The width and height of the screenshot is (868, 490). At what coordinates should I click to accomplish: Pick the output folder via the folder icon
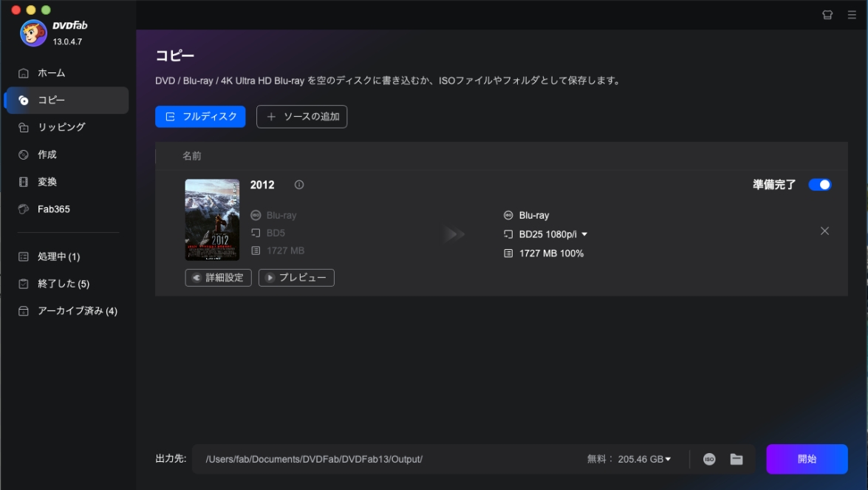(737, 459)
